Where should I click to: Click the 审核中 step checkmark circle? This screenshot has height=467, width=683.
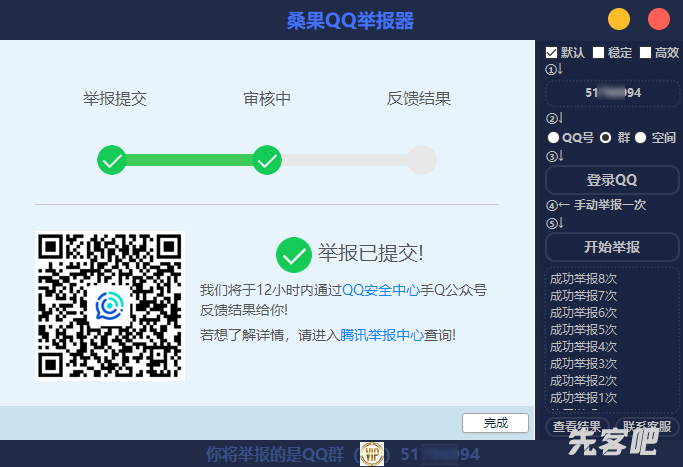[x=267, y=160]
